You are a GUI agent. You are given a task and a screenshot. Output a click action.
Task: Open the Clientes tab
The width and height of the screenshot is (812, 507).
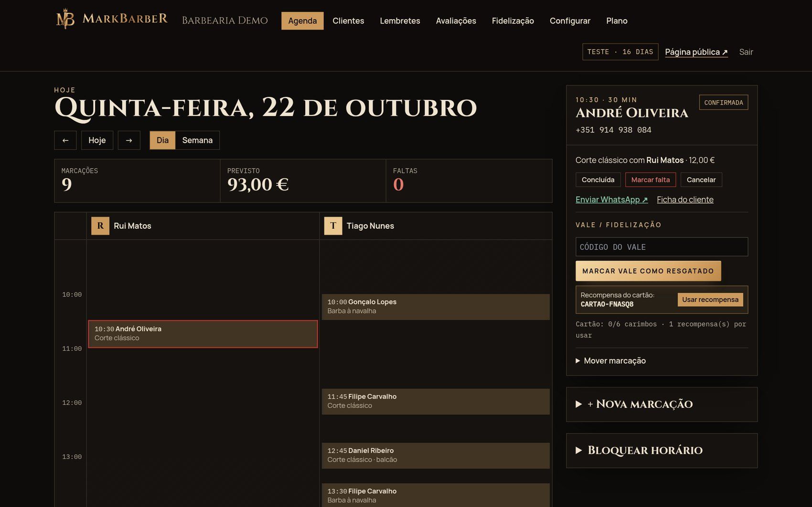click(348, 21)
